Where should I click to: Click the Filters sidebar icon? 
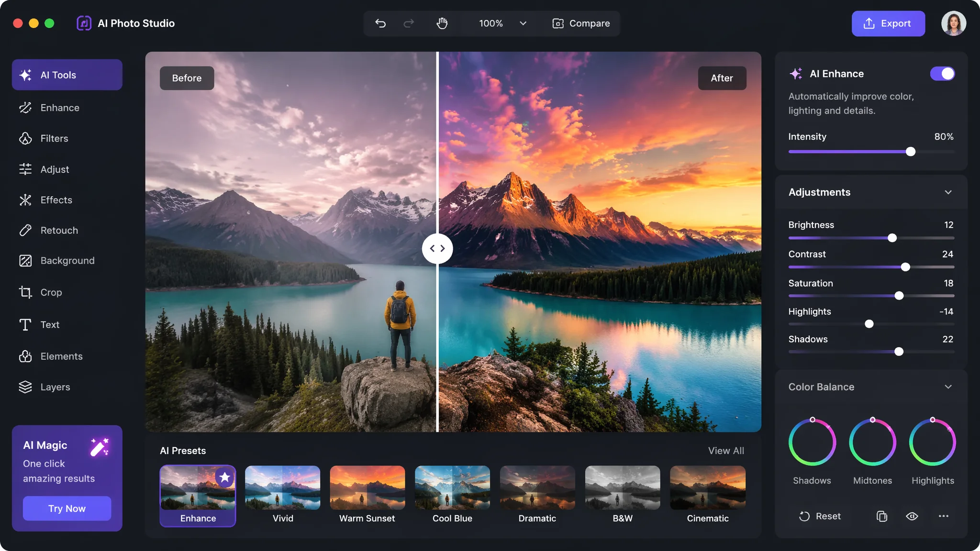tap(25, 138)
